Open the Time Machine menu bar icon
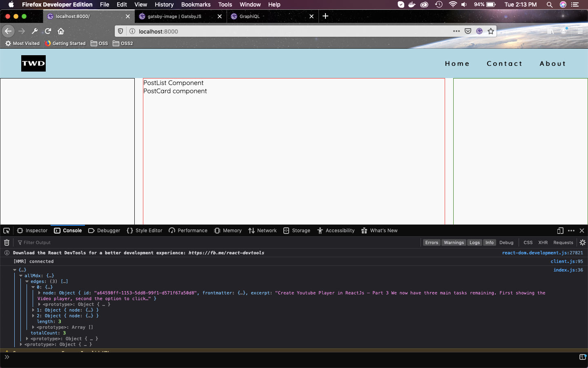The image size is (588, 368). pyautogui.click(x=439, y=4)
